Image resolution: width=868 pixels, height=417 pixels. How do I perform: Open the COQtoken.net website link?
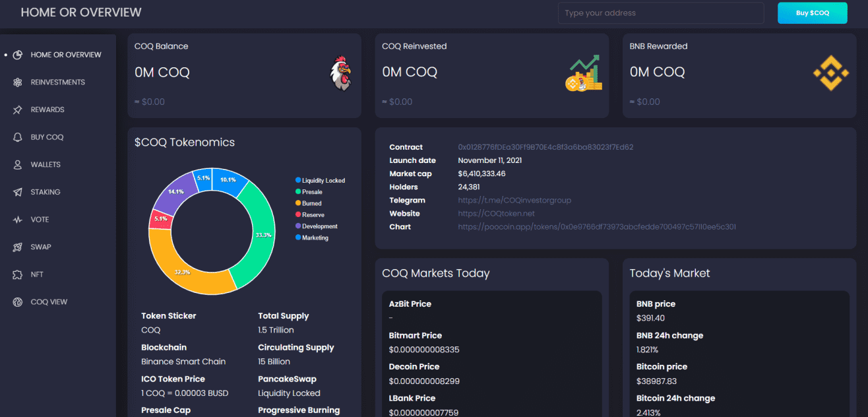497,213
